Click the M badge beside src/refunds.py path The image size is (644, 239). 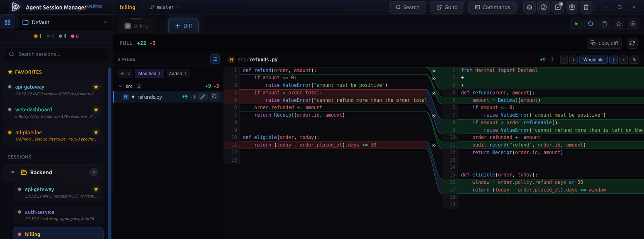[x=231, y=60]
